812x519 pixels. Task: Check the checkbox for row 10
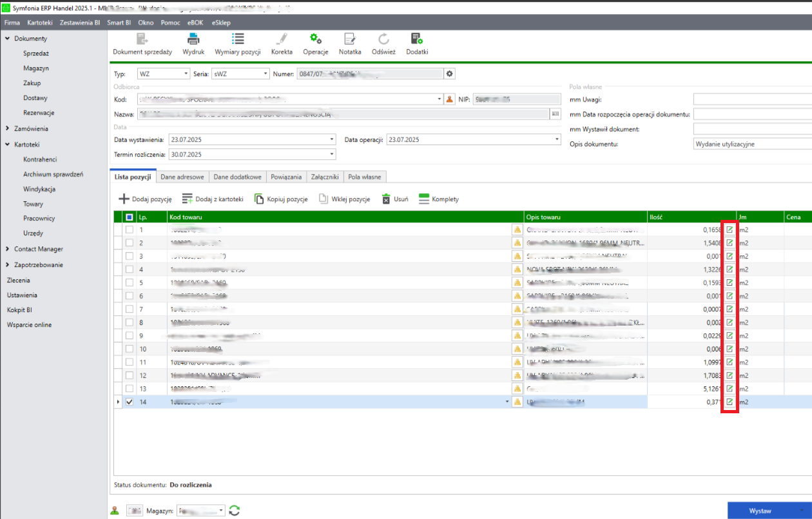pyautogui.click(x=130, y=349)
